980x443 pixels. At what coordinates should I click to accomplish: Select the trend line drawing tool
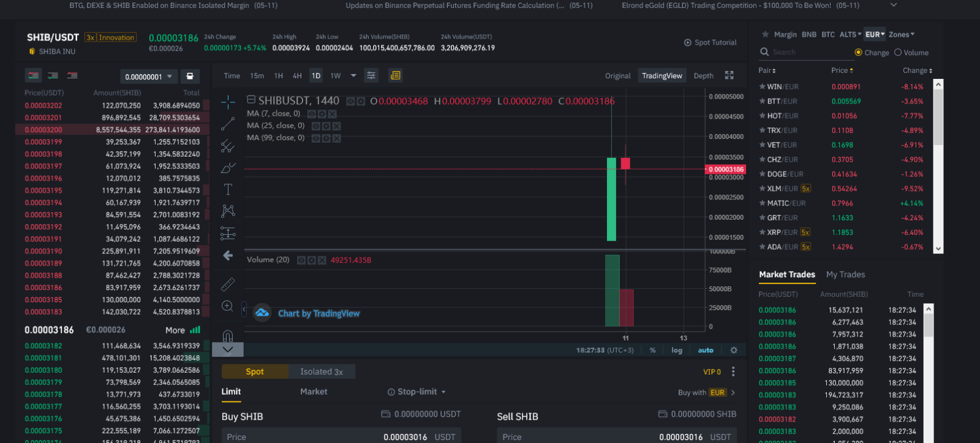(228, 124)
